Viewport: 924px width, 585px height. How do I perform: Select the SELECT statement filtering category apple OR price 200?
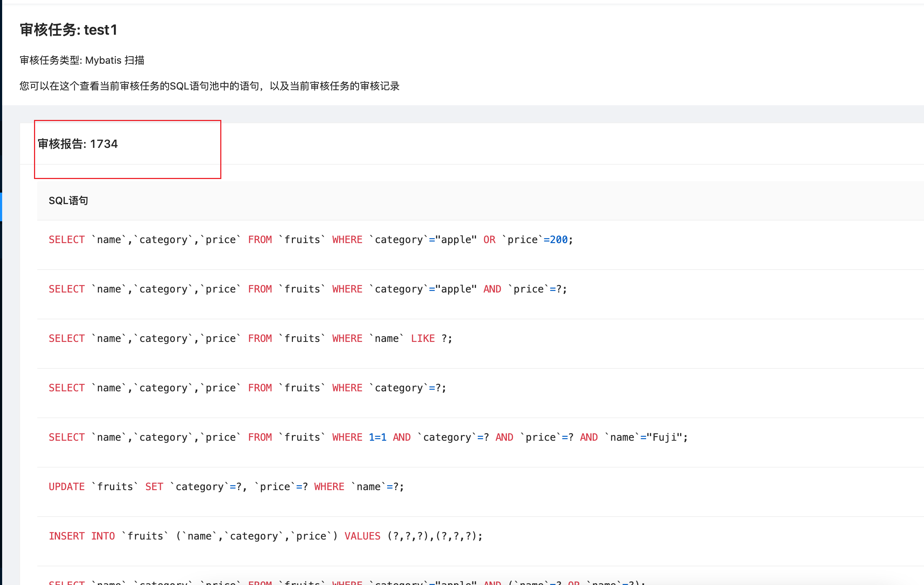(310, 240)
